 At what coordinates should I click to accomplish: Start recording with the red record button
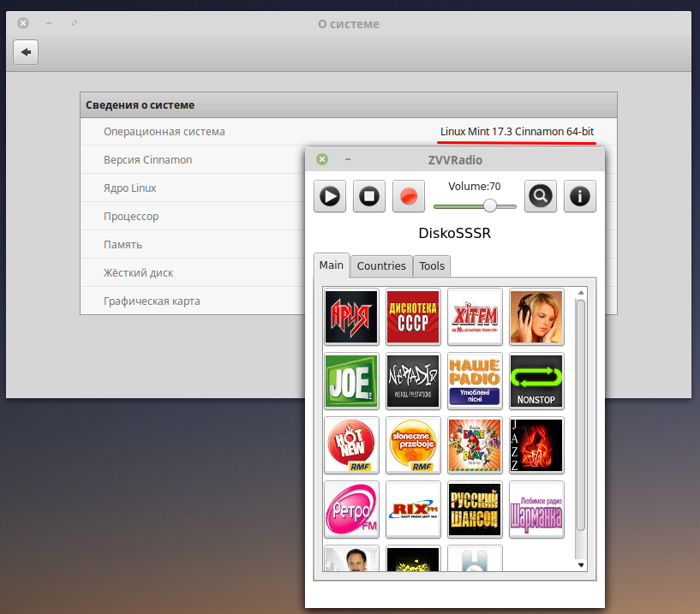point(409,196)
